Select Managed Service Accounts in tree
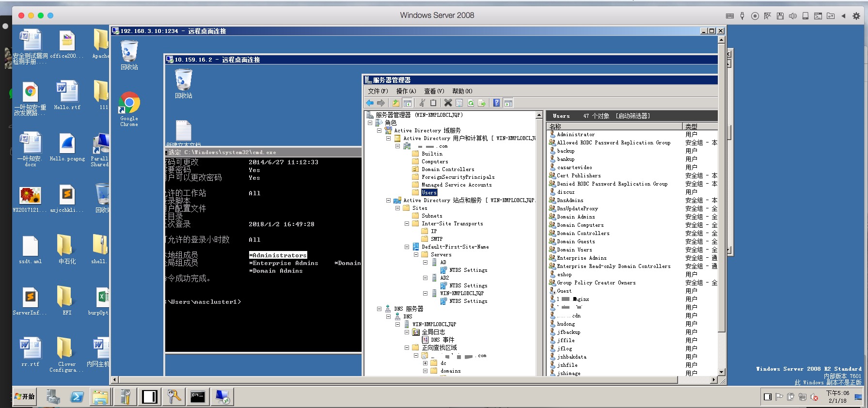The height and width of the screenshot is (408, 868). click(457, 185)
